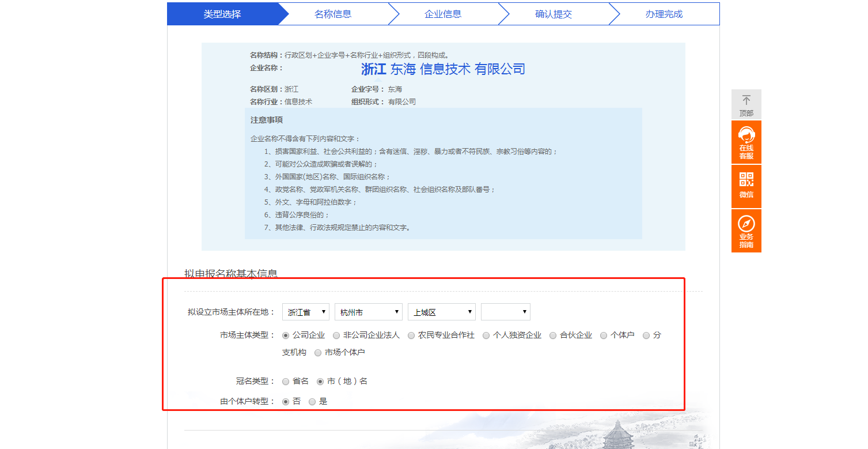Viewport: 868px width, 449px height.
Task: Expand the empty fourth location dropdown
Action: point(505,312)
